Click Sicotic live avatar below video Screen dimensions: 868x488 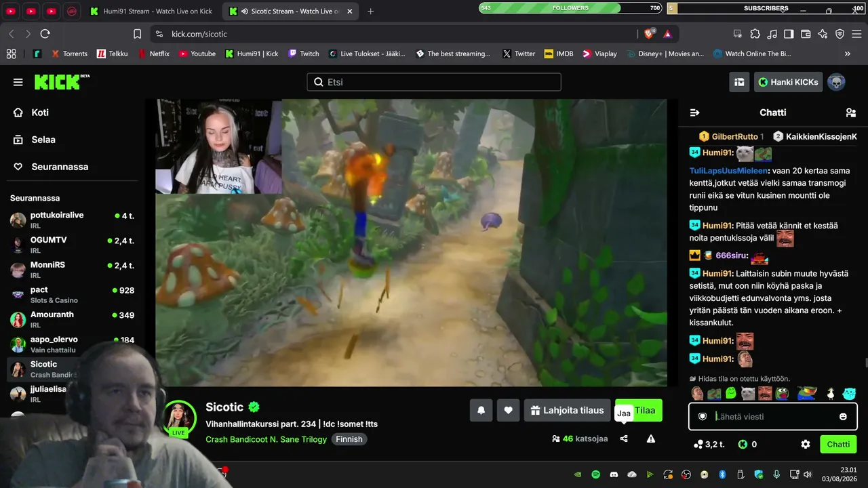[x=179, y=418]
